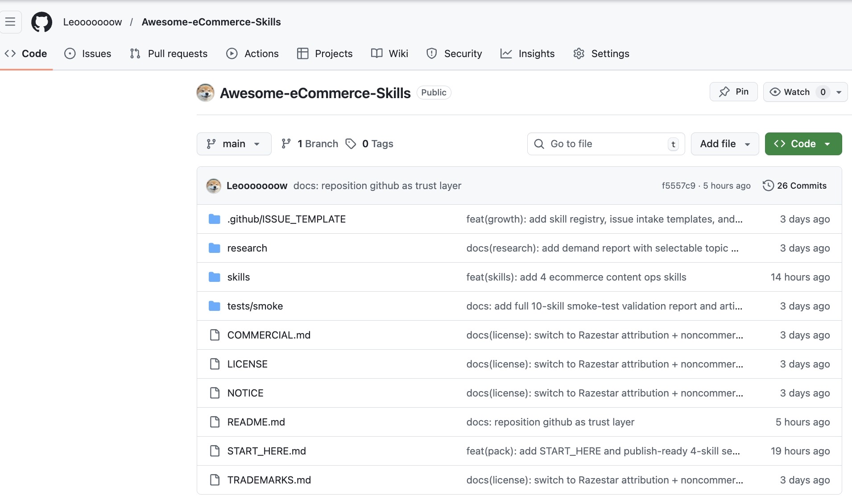Viewport: 852px width, 504px height.
Task: Expand the main branch selector dropdown
Action: 234,144
